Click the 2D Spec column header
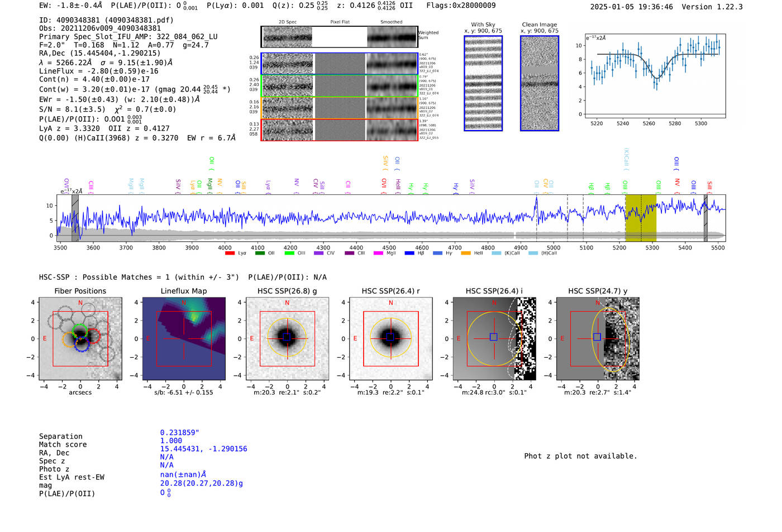This screenshot has height=532, width=782. (288, 22)
